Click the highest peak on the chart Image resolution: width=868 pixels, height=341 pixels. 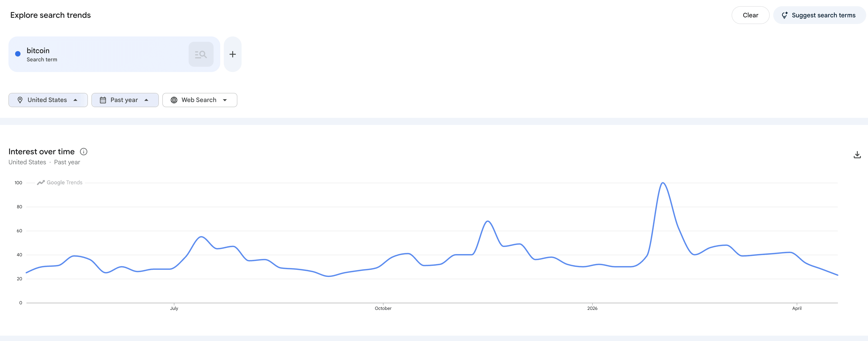click(x=663, y=183)
